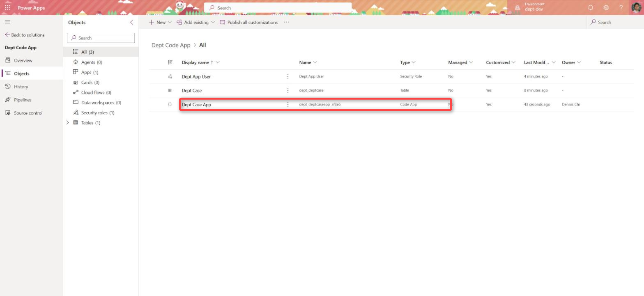Open the Last Modified column header dropdown
Screen dimensions: 644x296
click(x=540, y=62)
